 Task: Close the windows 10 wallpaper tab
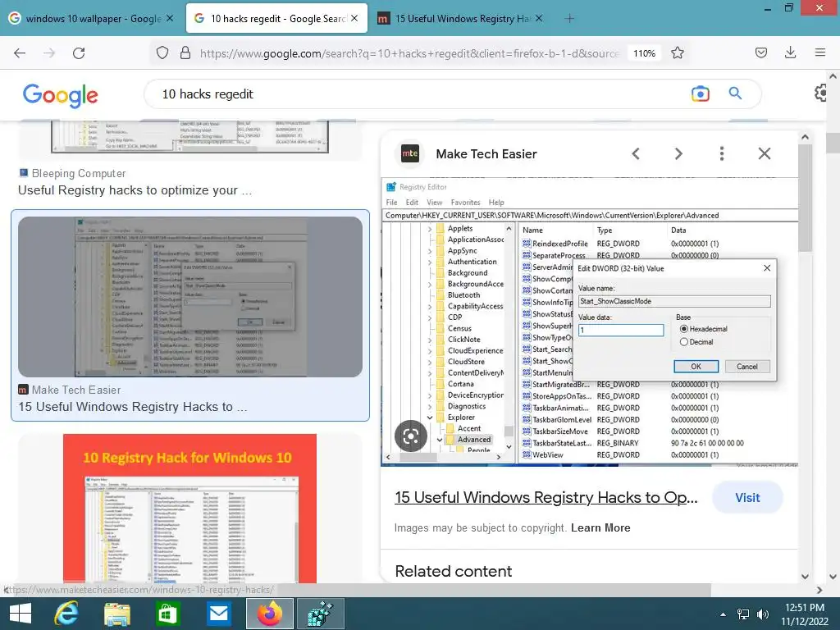point(170,19)
